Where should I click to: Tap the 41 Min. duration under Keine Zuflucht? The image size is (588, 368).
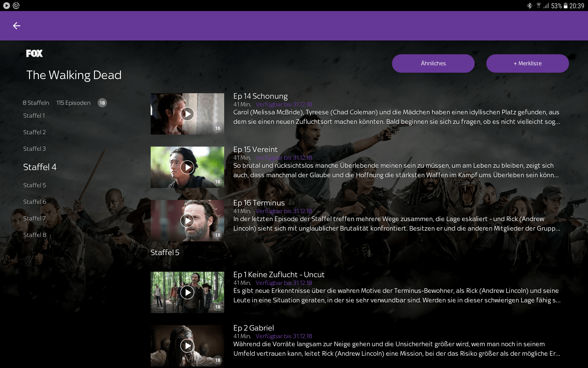(242, 283)
